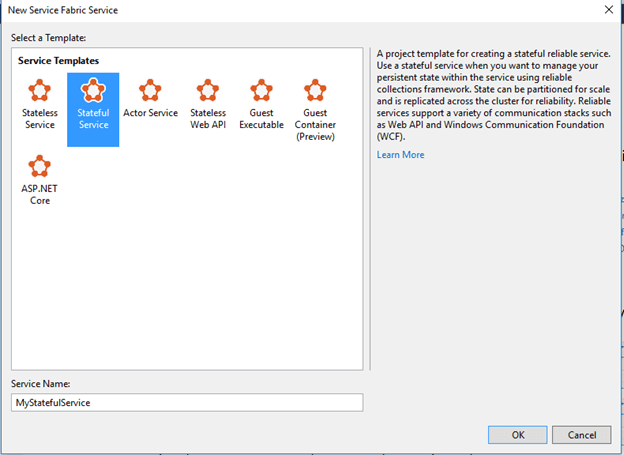624x455 pixels.
Task: Confirm with the OK button
Action: click(x=518, y=435)
